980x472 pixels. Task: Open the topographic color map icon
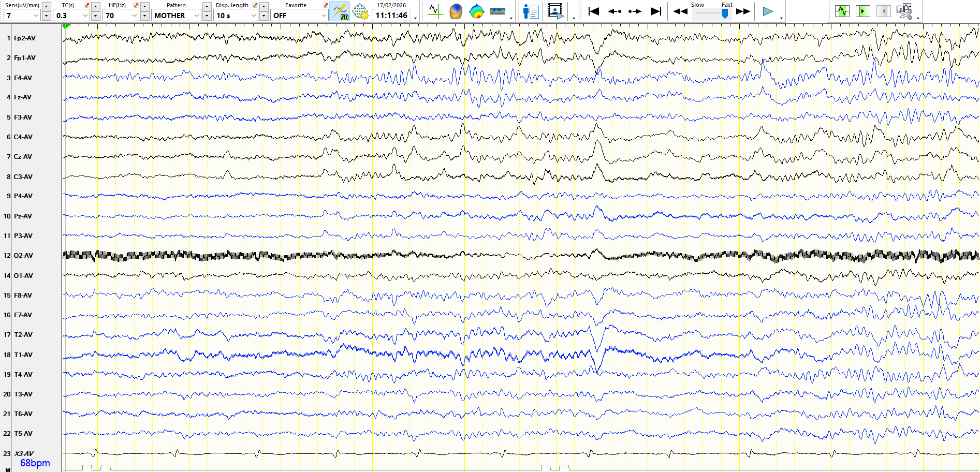click(x=476, y=11)
